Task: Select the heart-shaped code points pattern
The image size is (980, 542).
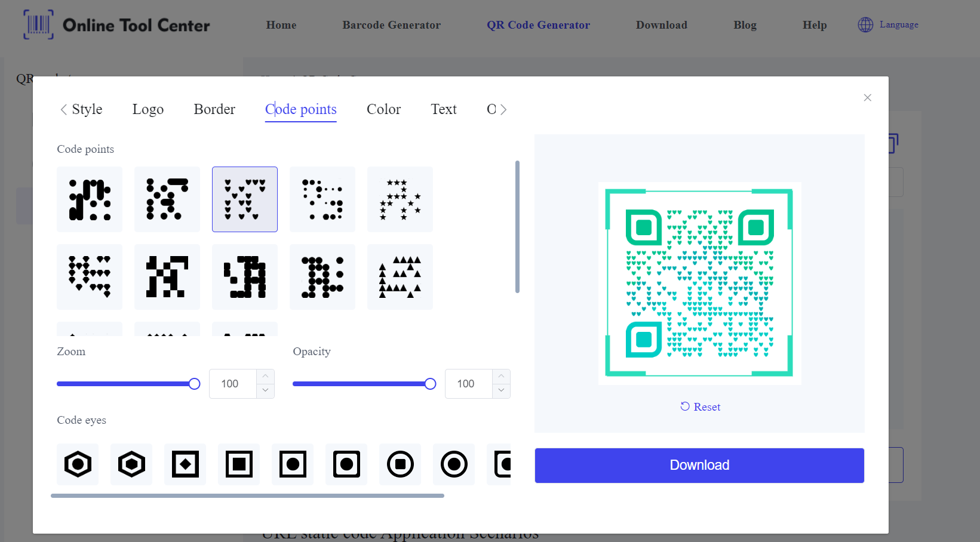Action: 245,199
